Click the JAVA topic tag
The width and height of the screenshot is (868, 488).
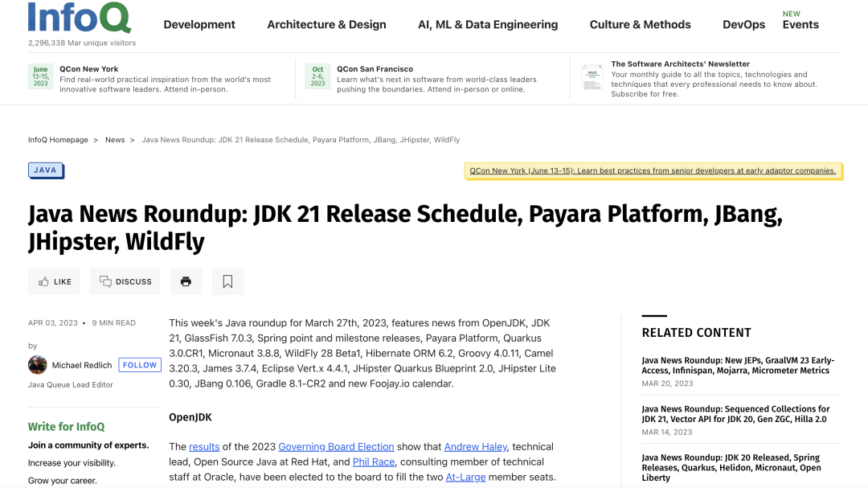pyautogui.click(x=45, y=170)
